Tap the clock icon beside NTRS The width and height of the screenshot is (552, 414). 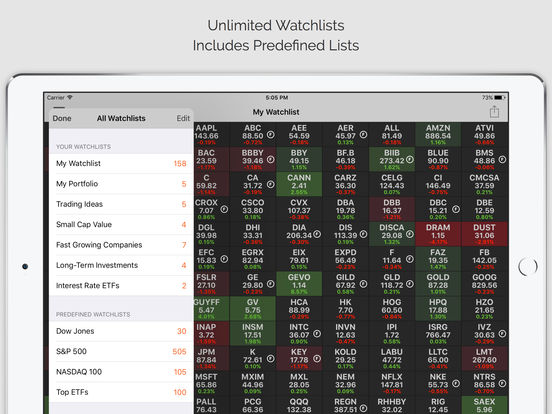[x=502, y=384]
